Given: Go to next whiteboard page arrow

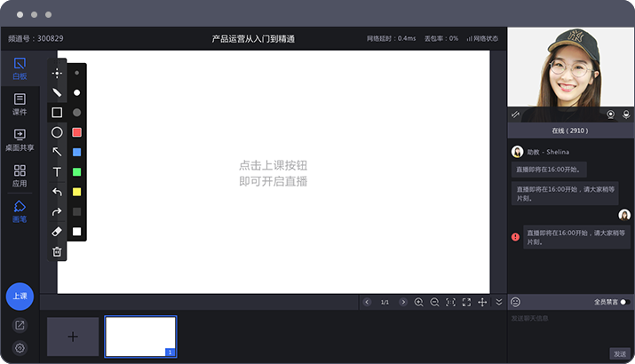Looking at the screenshot, I should (402, 303).
